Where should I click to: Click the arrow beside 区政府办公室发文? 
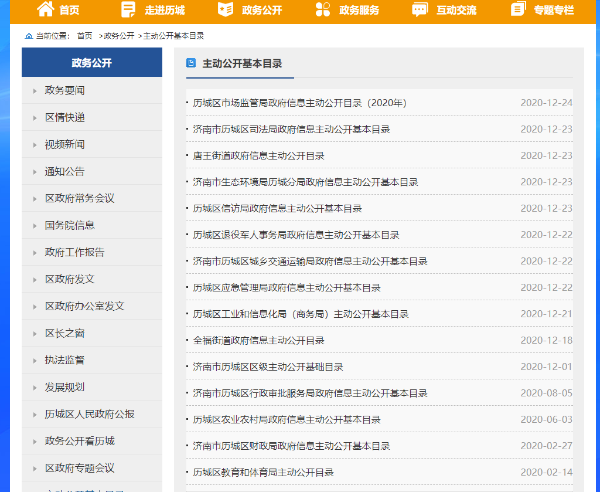click(35, 307)
